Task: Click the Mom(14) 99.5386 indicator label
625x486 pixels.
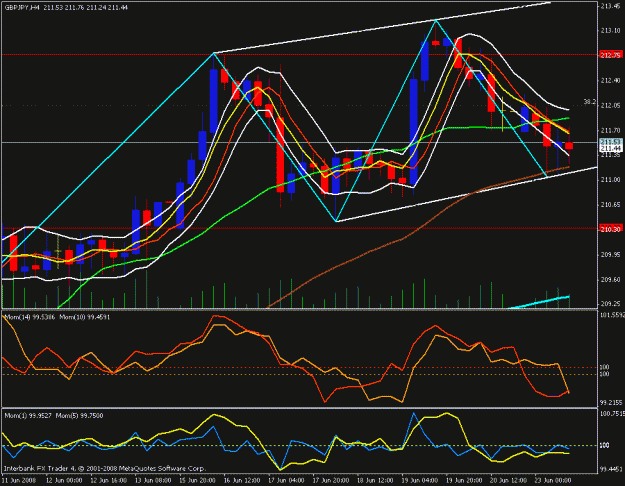Action: 29,317
